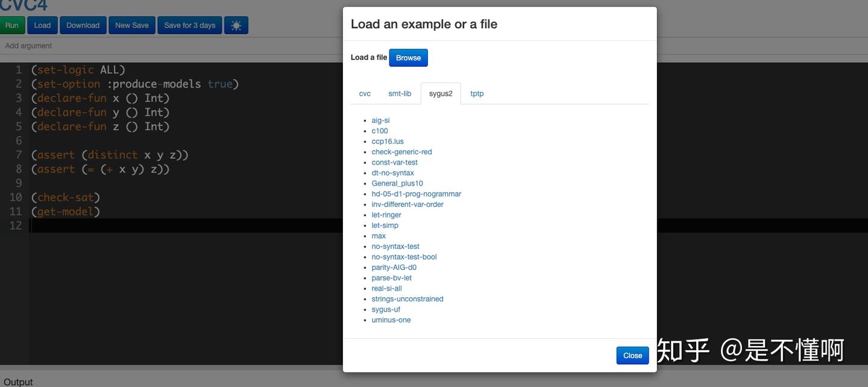Open the parity-AIG-d0 example

point(394,268)
